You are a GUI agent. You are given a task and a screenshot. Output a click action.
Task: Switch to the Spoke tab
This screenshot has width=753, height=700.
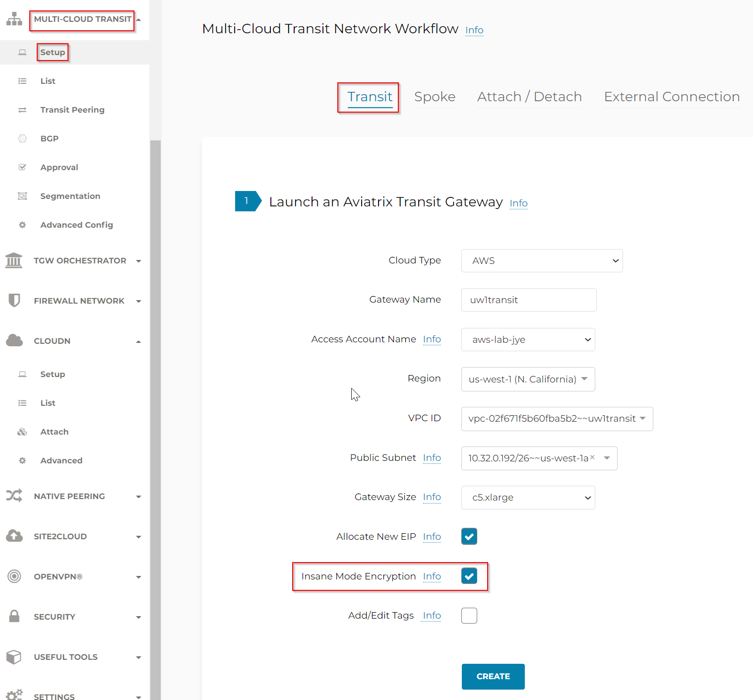(x=435, y=97)
